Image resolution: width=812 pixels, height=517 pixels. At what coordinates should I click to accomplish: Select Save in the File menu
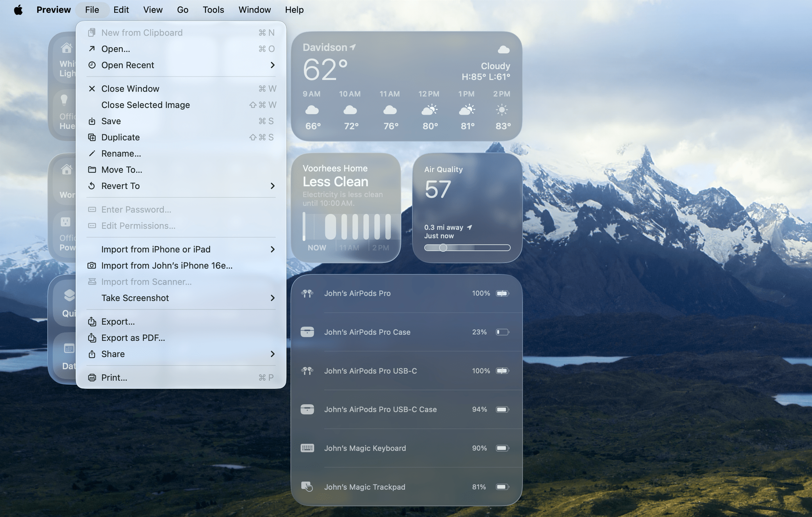(111, 121)
